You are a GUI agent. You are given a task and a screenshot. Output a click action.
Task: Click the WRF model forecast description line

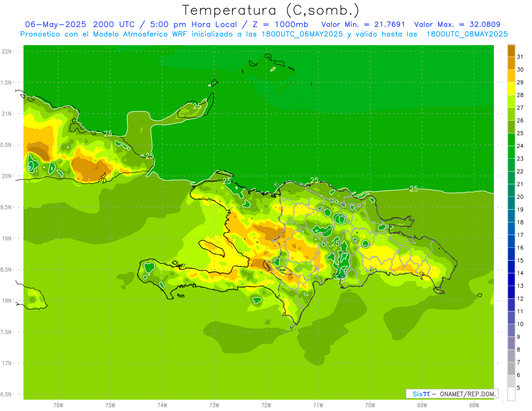pyautogui.click(x=264, y=34)
